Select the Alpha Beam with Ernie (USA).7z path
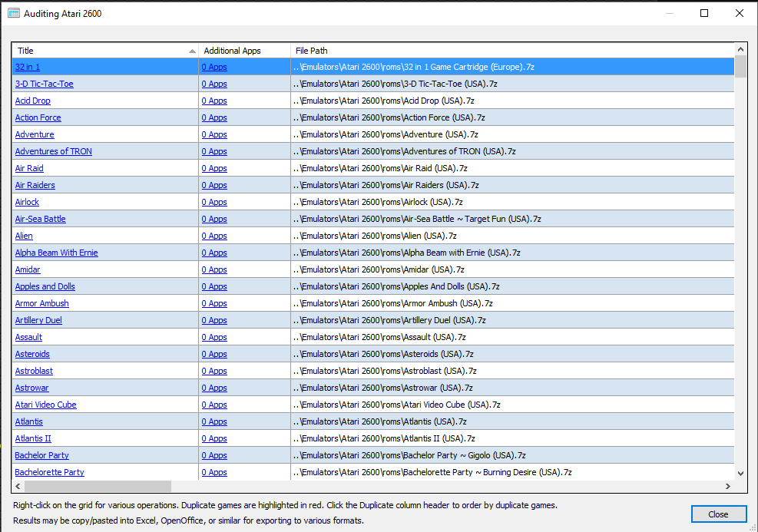758x532 pixels. tap(406, 253)
